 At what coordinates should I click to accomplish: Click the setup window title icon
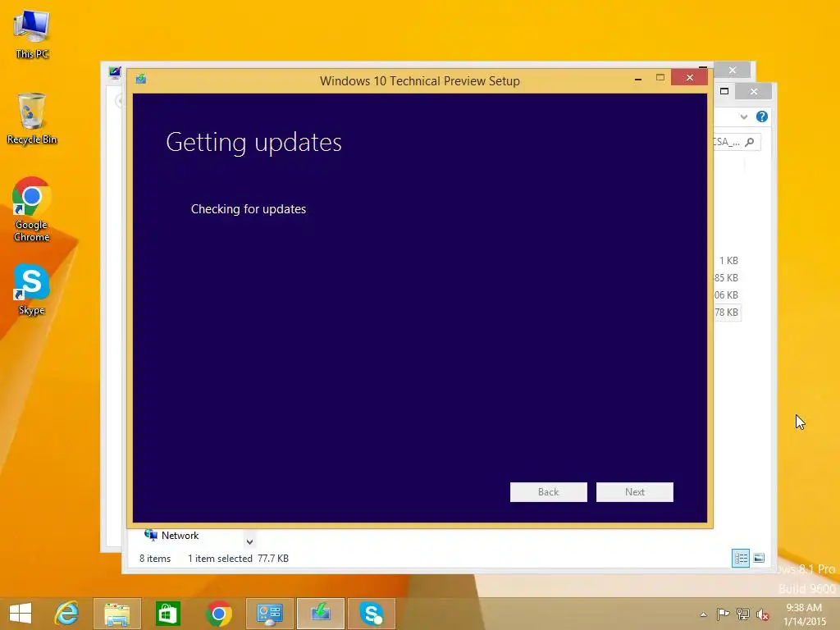141,80
